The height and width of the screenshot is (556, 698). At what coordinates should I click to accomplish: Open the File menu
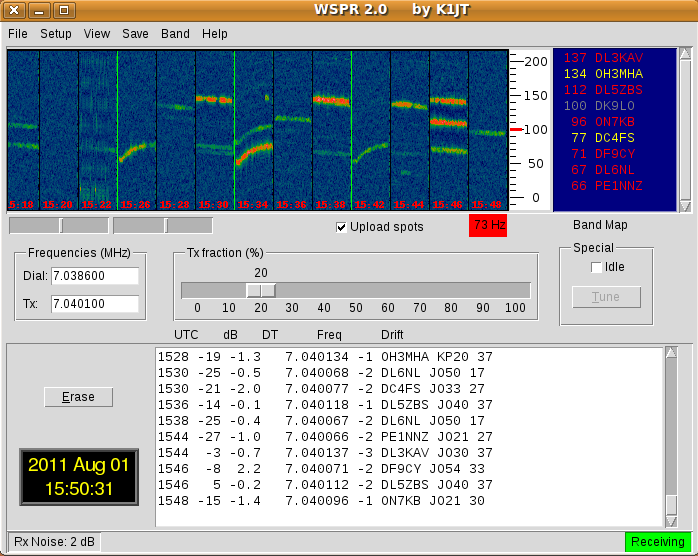18,34
